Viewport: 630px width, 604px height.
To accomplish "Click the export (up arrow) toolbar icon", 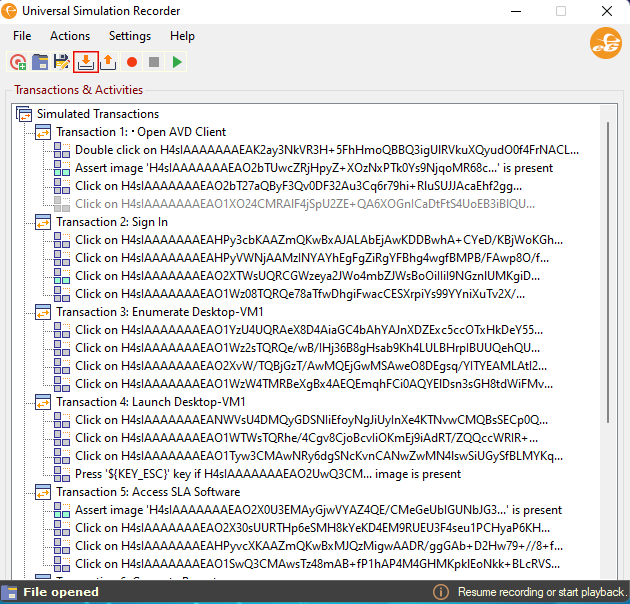I will click(108, 62).
